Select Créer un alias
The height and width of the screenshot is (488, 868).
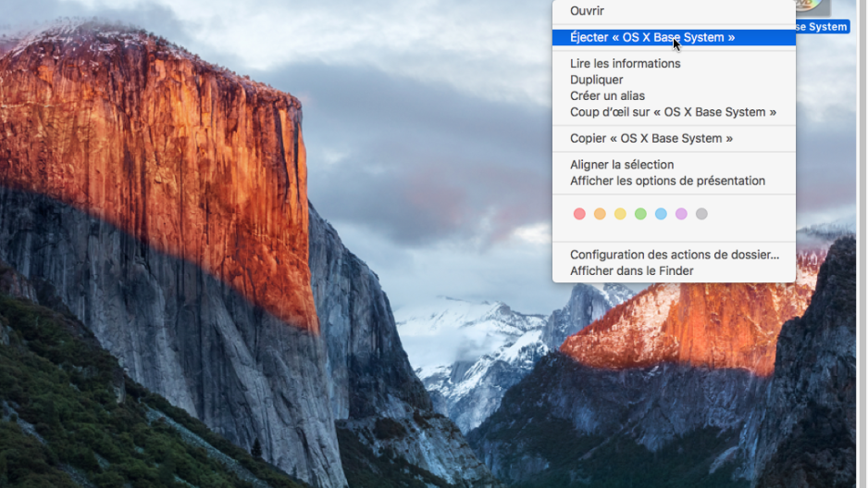point(674,95)
